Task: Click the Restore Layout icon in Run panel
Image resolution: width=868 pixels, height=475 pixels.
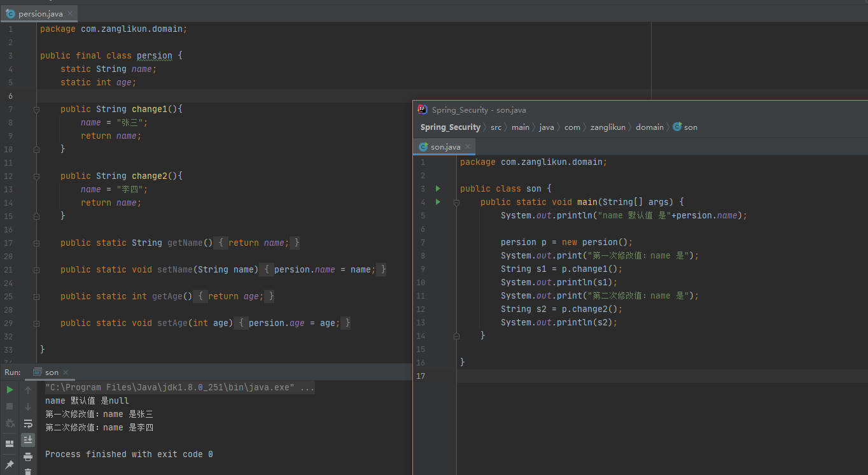Action: 10,444
